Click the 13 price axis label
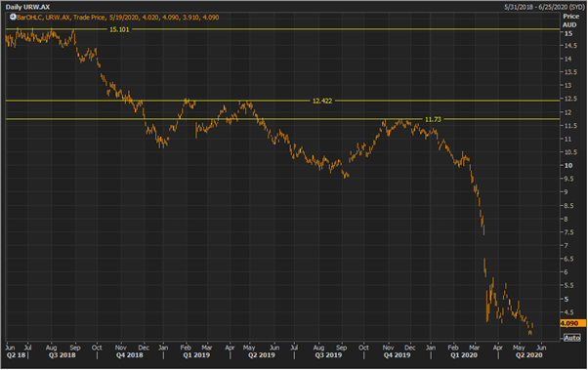 coord(568,86)
